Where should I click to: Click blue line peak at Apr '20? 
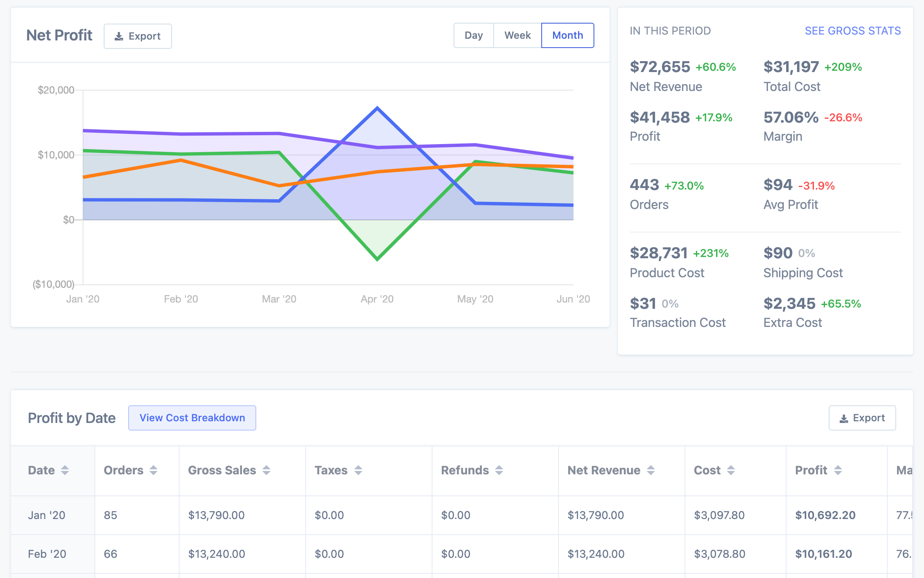pyautogui.click(x=377, y=108)
